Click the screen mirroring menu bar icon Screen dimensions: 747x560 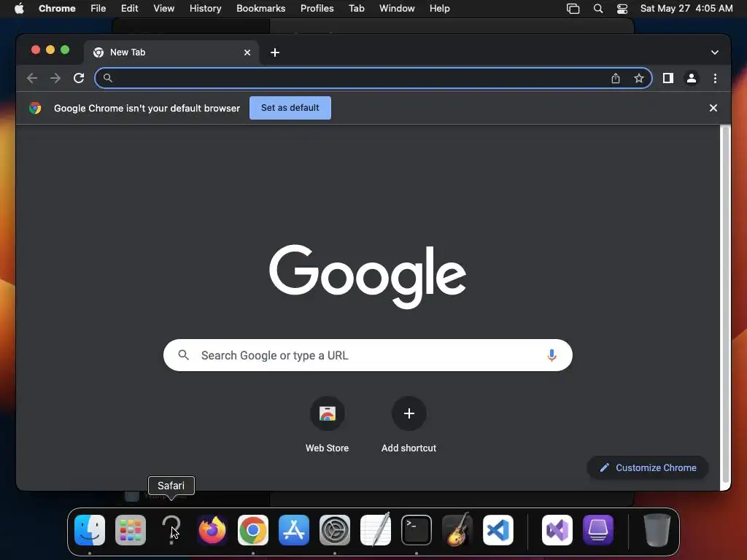573,9
